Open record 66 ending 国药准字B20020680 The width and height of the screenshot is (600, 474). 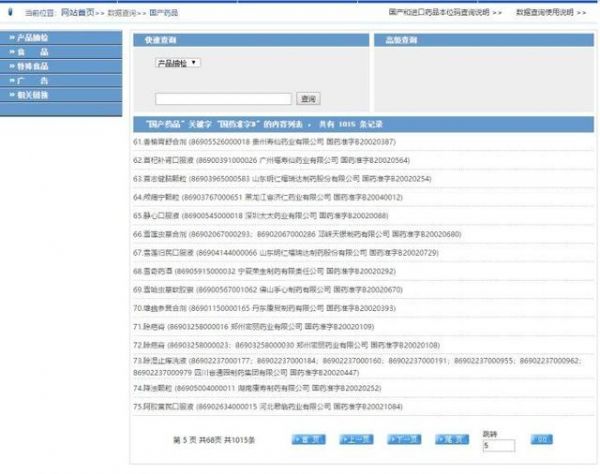click(x=297, y=234)
